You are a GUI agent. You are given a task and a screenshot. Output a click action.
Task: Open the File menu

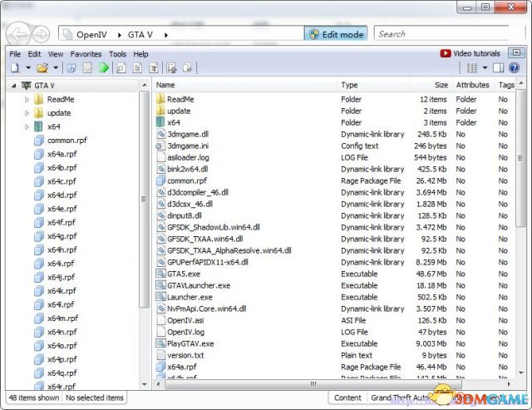15,54
